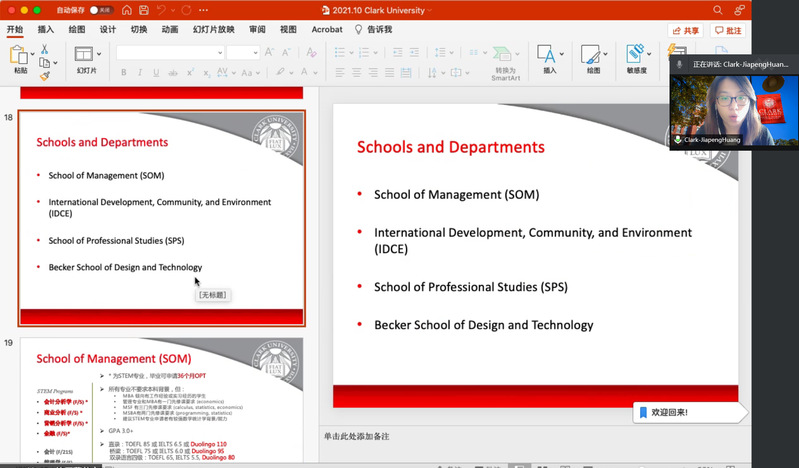The image size is (799, 468).
Task: Open the font size dropdown
Action: point(255,52)
